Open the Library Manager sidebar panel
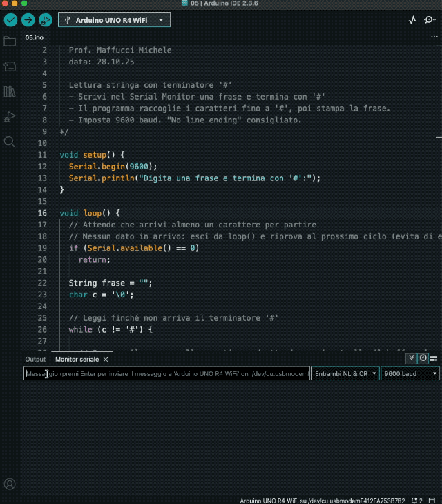Image resolution: width=442 pixels, height=504 pixels. tap(10, 91)
